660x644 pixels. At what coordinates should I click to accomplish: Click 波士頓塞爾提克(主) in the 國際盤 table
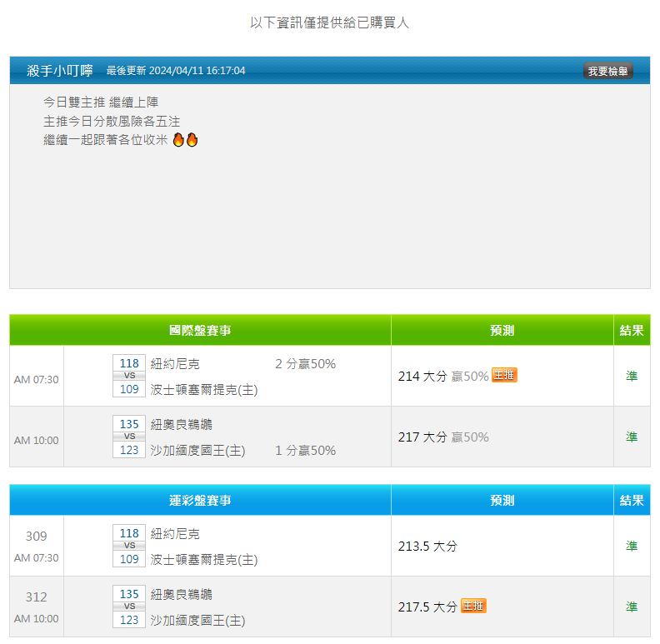(x=203, y=390)
